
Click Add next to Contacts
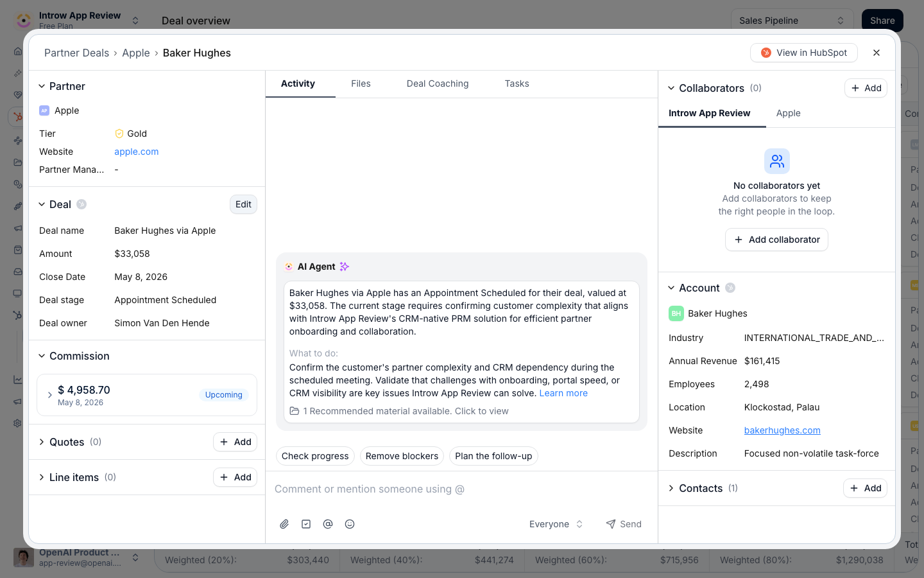click(866, 488)
